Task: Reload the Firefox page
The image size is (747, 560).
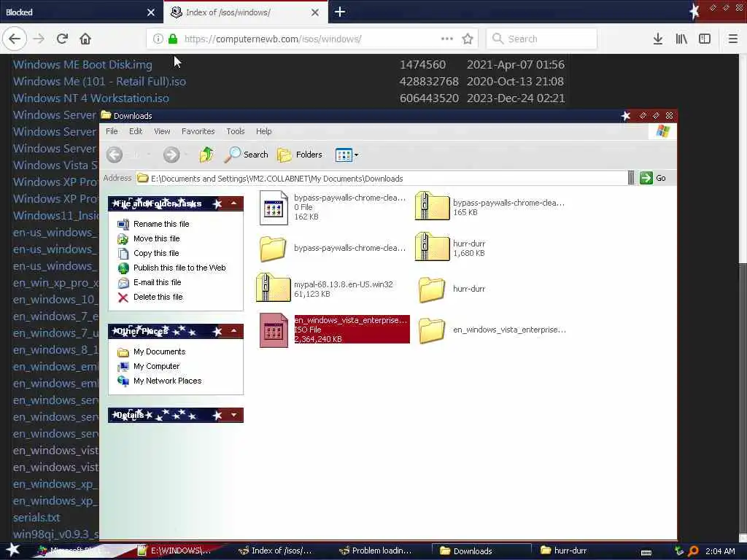Action: (62, 39)
